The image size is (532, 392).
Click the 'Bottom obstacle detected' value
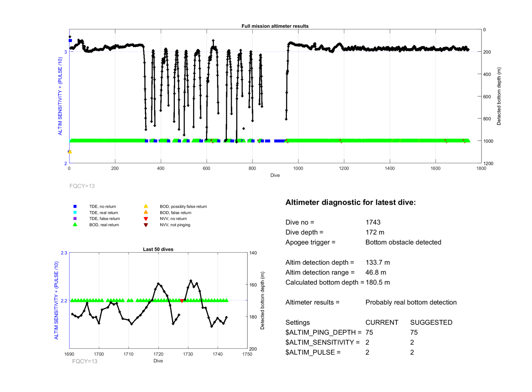coord(404,242)
